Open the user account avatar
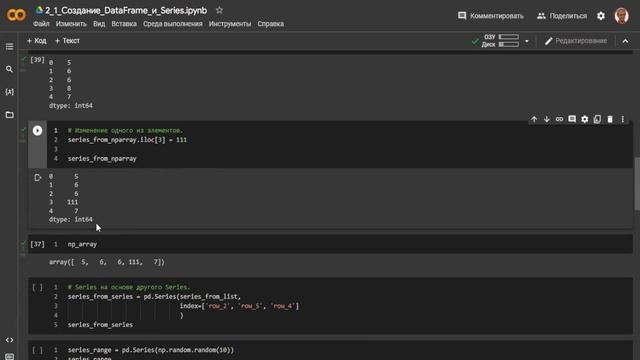 [x=622, y=16]
